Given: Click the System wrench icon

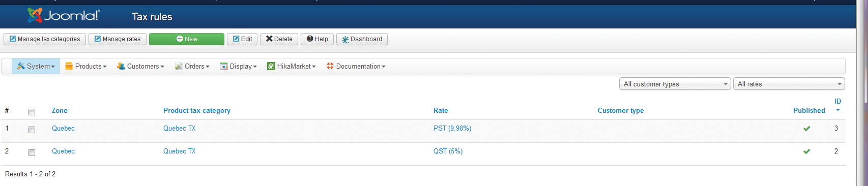Looking at the screenshot, I should coord(21,66).
